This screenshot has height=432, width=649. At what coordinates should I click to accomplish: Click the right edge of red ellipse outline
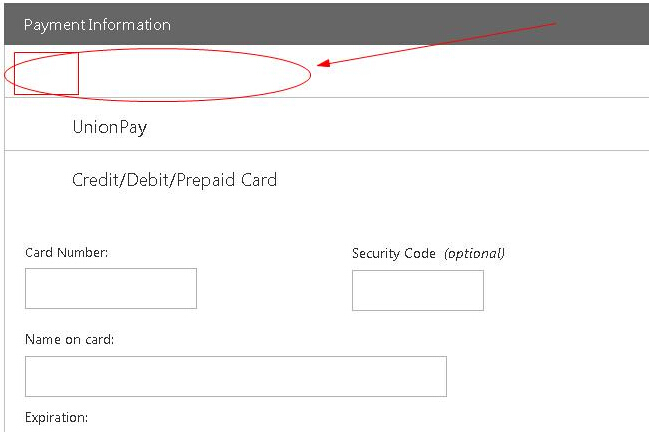(311, 72)
